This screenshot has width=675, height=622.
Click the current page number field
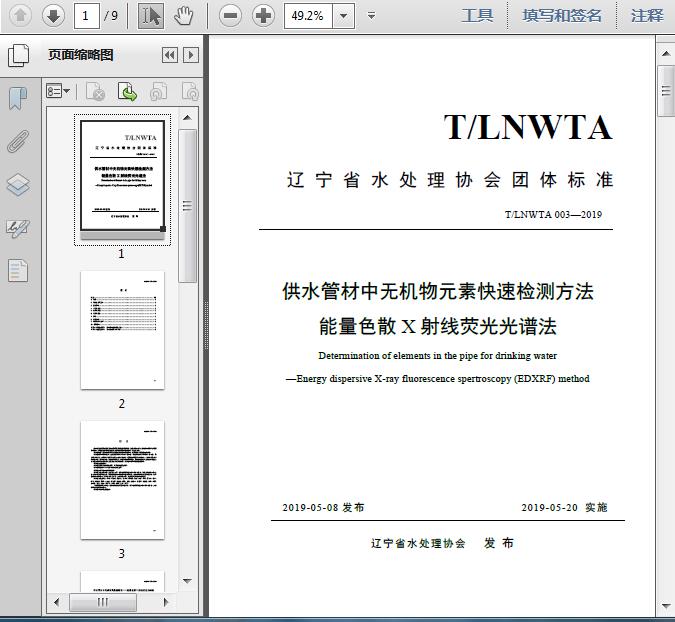click(87, 16)
